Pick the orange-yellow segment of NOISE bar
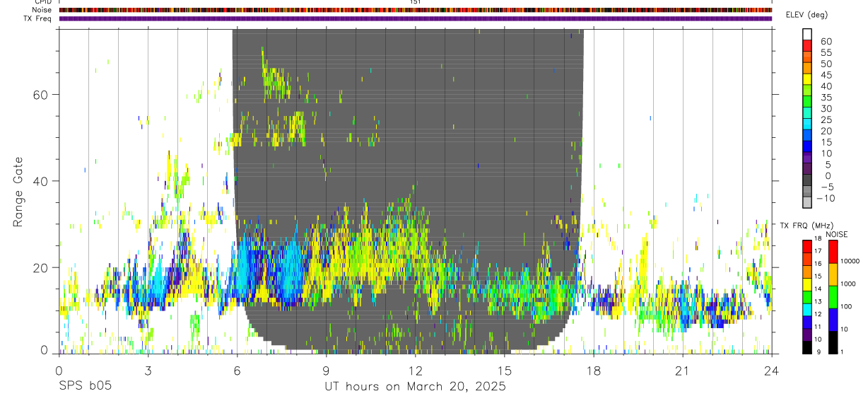 pos(833,274)
